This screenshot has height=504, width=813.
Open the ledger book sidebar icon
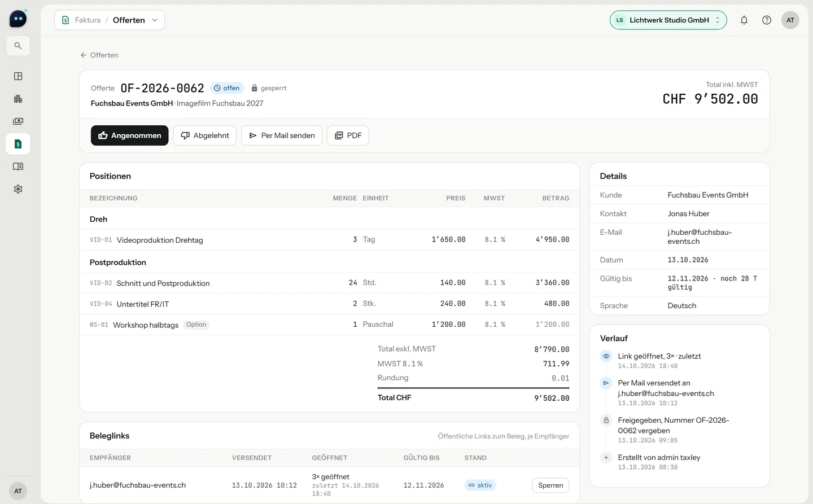[18, 166]
